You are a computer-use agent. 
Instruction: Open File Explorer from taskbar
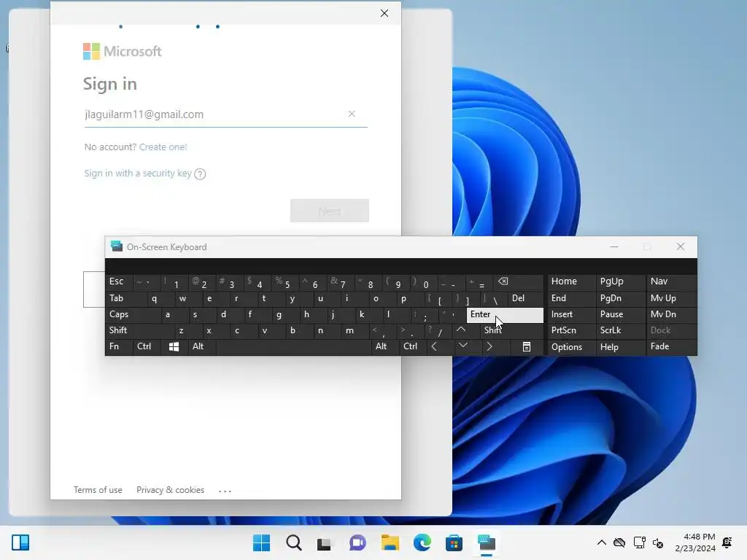[x=390, y=542]
